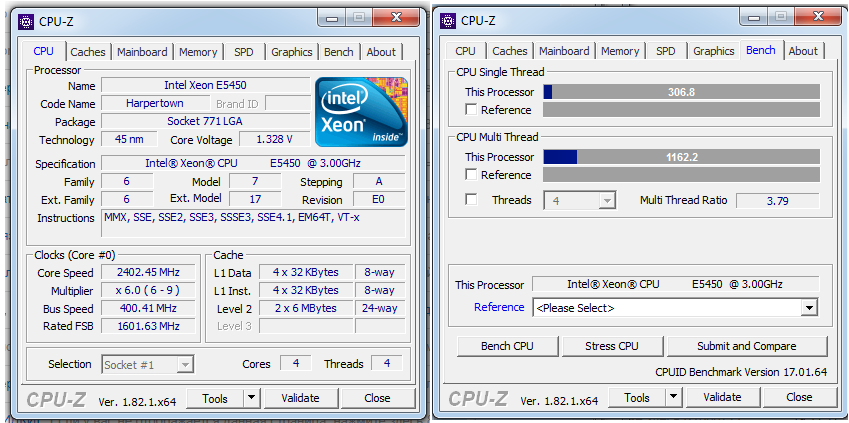Click Tools button in left CPU window
Screen dimensions: 849x423
(215, 399)
